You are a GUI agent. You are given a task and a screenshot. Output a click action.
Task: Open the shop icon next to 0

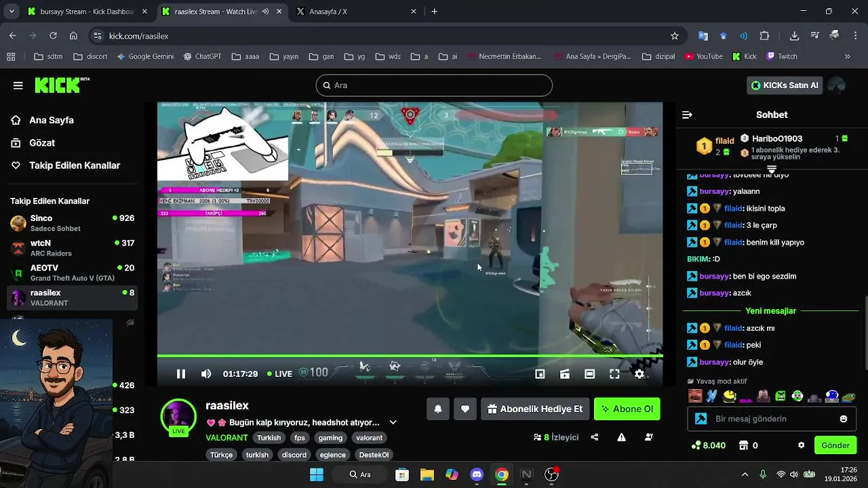(743, 445)
